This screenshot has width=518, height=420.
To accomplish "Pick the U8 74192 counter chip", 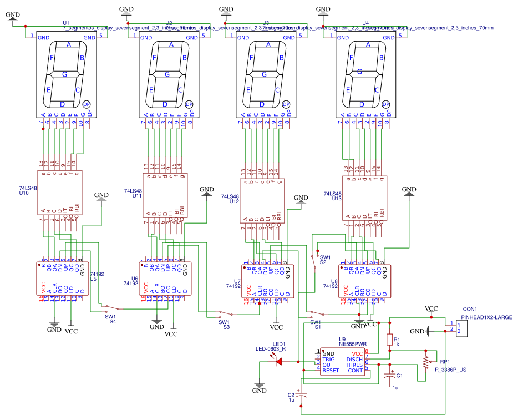I will pos(364,281).
